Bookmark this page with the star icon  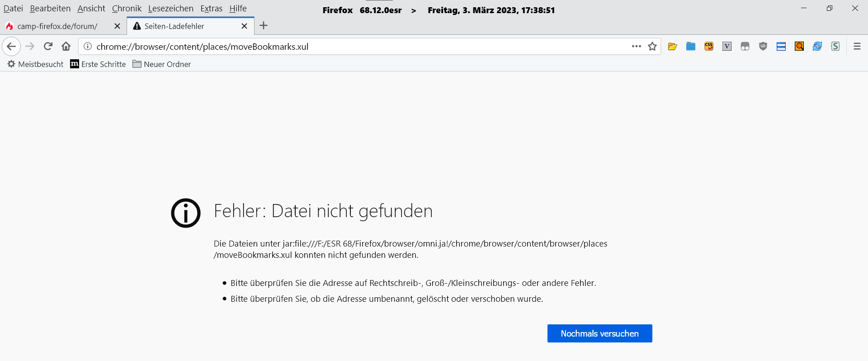pyautogui.click(x=652, y=46)
